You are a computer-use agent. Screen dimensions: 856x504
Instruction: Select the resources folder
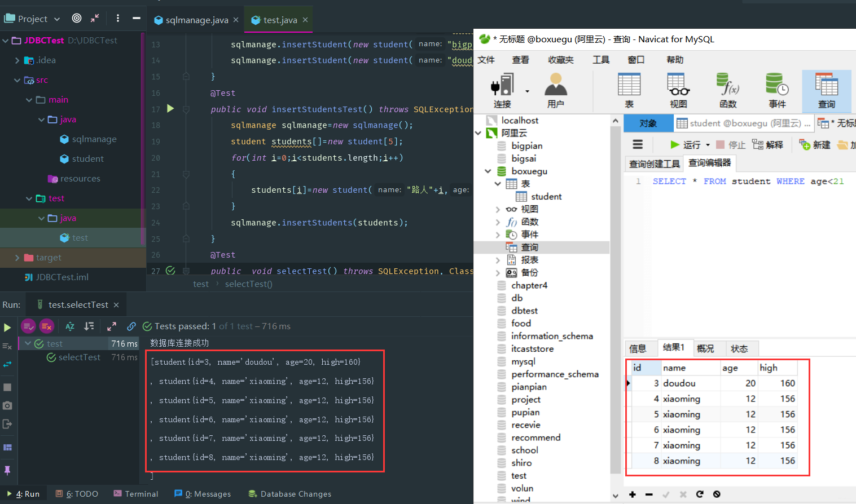pyautogui.click(x=74, y=179)
